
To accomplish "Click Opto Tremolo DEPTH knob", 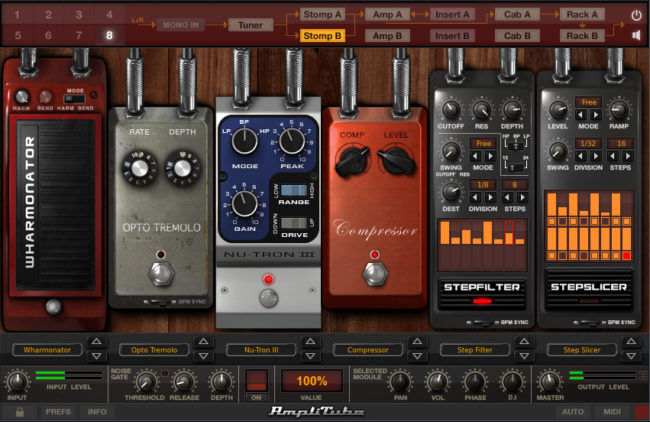I will (x=182, y=167).
